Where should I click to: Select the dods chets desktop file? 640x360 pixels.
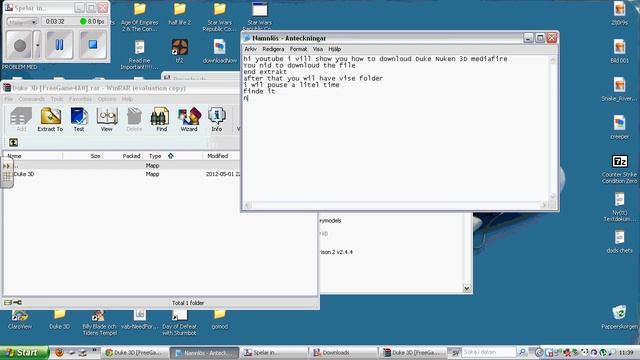(620, 242)
